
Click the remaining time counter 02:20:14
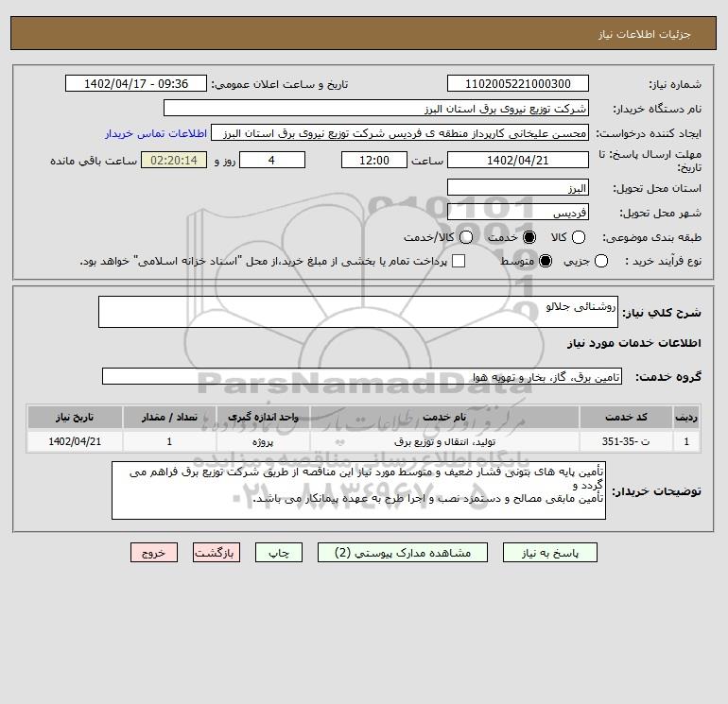tap(174, 160)
